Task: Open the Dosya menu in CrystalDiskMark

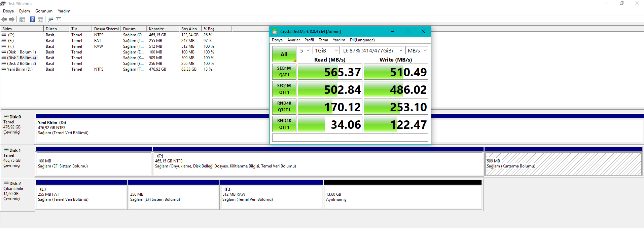Action: pos(277,40)
